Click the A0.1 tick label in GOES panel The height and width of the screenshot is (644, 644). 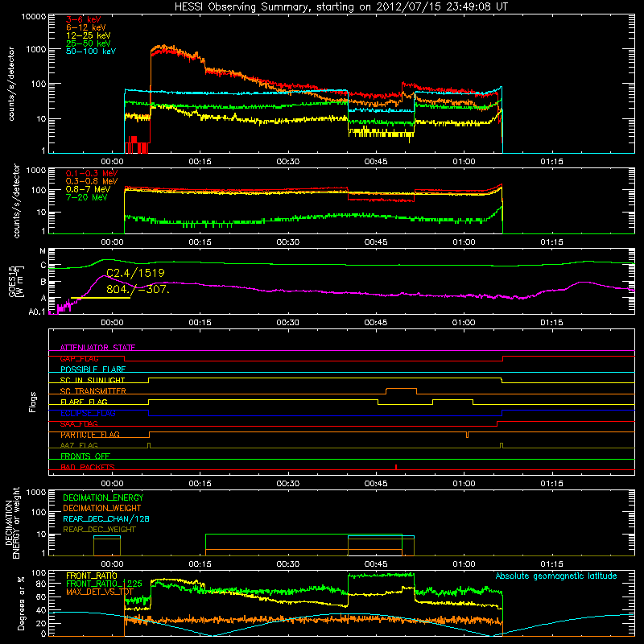37,312
